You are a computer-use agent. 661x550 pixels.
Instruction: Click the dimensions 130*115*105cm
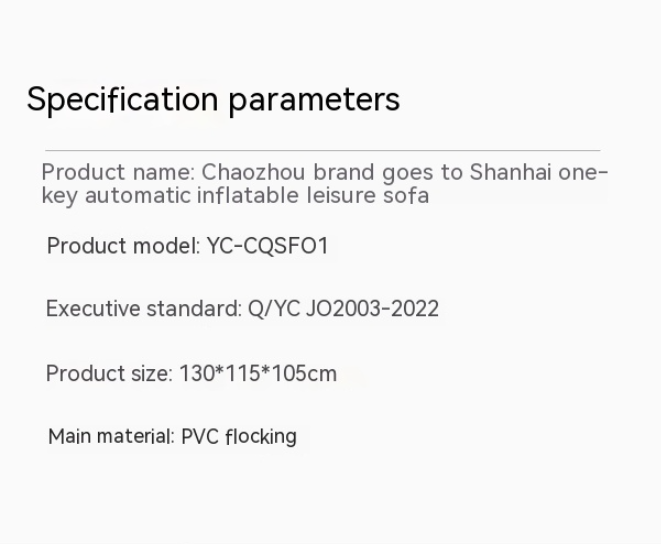258,373
